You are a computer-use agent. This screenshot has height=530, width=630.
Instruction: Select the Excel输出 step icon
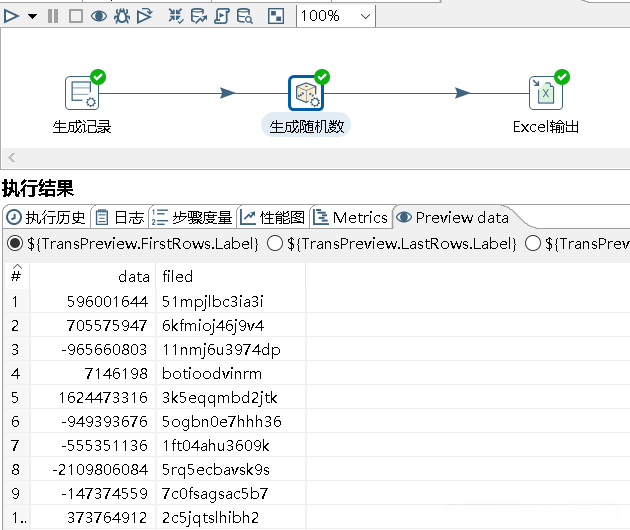[546, 93]
